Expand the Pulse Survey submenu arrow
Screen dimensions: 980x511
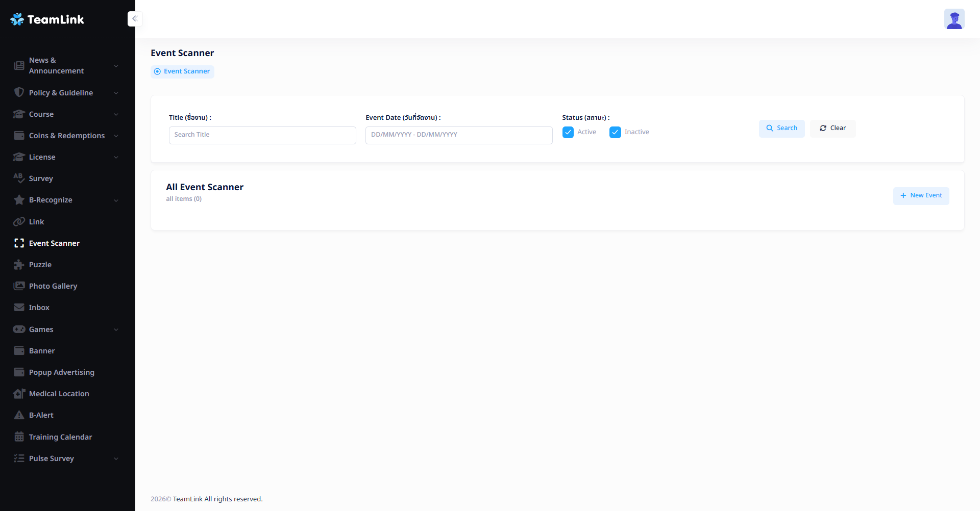(116, 458)
